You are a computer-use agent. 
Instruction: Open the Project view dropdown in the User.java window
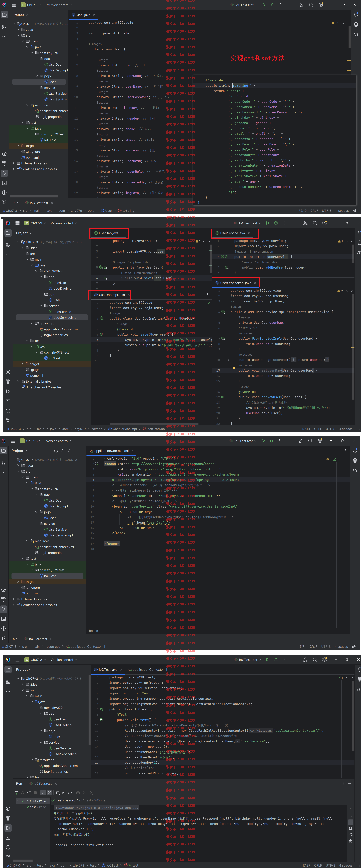(x=20, y=15)
